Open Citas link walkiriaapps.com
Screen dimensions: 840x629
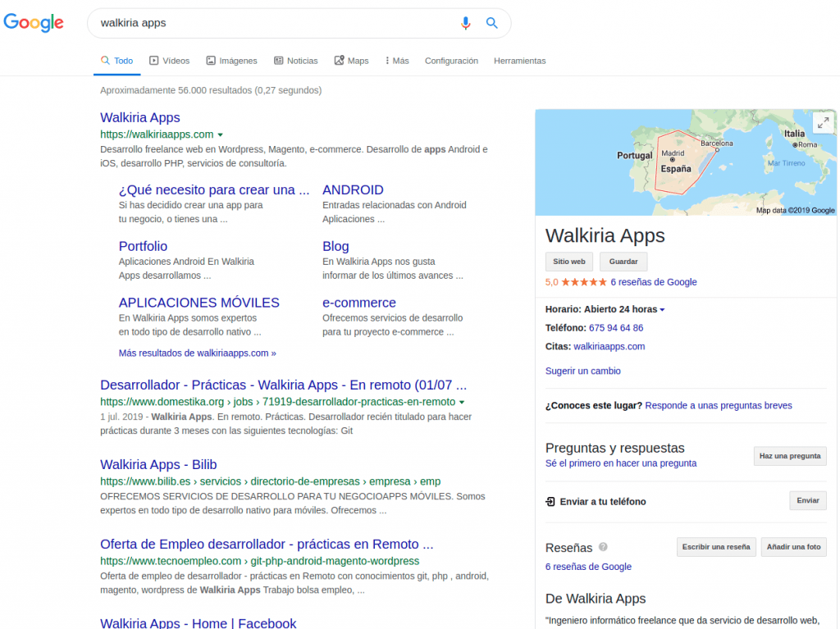(x=609, y=347)
